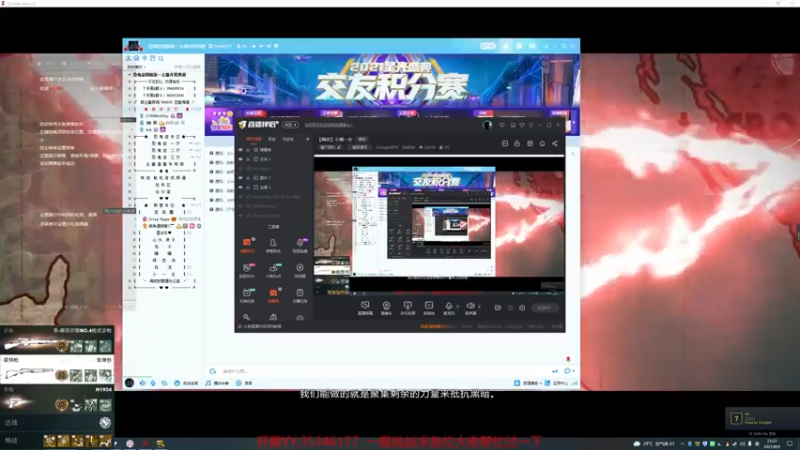The image size is (800, 450).
Task: Open screen capture source in streaming toolbar
Action: click(x=365, y=308)
